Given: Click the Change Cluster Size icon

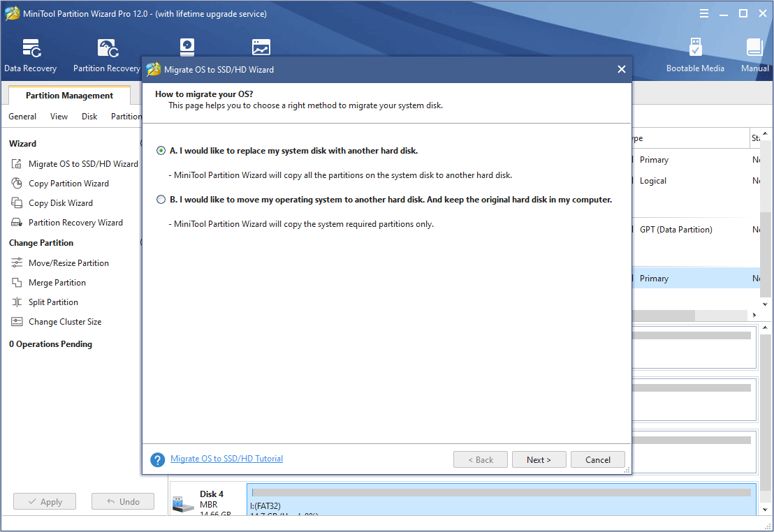Looking at the screenshot, I should pos(17,322).
